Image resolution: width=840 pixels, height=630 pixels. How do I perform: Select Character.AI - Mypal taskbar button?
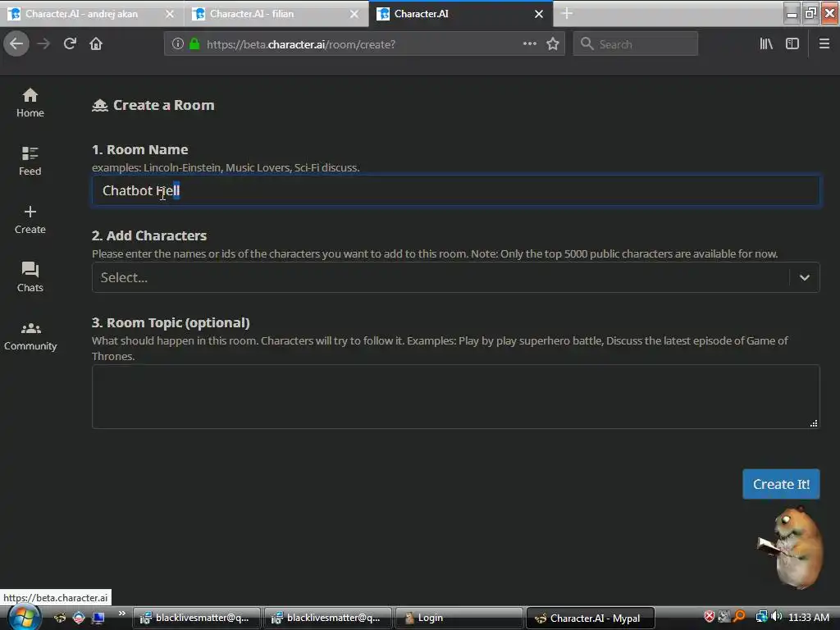click(591, 618)
